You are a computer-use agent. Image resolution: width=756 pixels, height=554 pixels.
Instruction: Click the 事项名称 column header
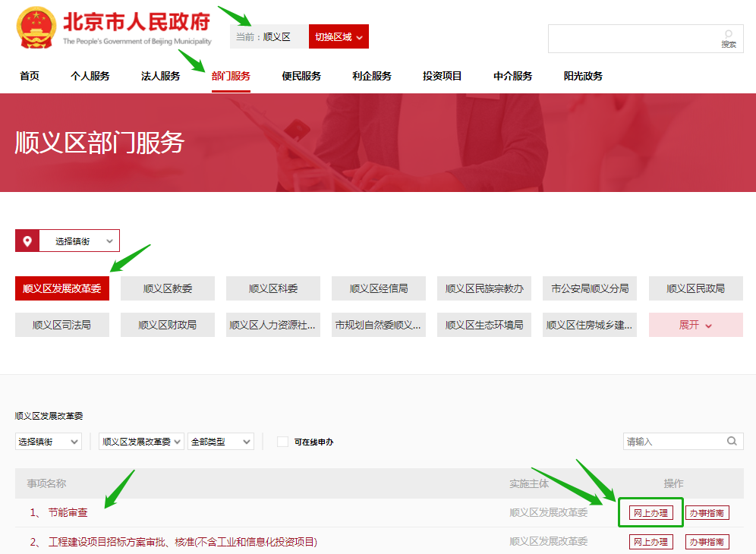tap(47, 483)
